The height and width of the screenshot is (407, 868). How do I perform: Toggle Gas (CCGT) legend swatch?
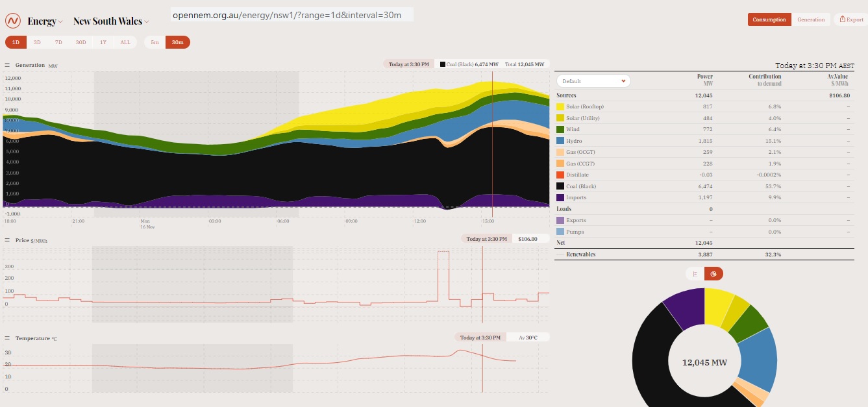click(560, 164)
